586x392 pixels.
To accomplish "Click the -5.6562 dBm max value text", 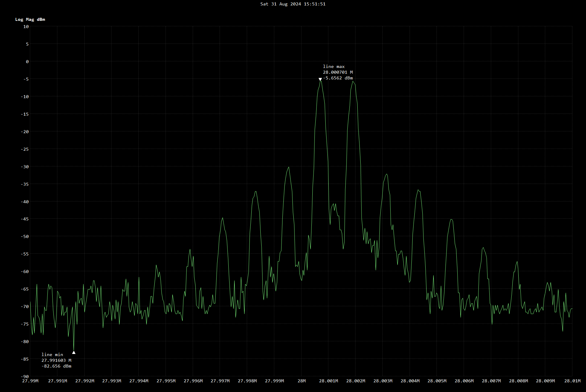I will pyautogui.click(x=338, y=78).
